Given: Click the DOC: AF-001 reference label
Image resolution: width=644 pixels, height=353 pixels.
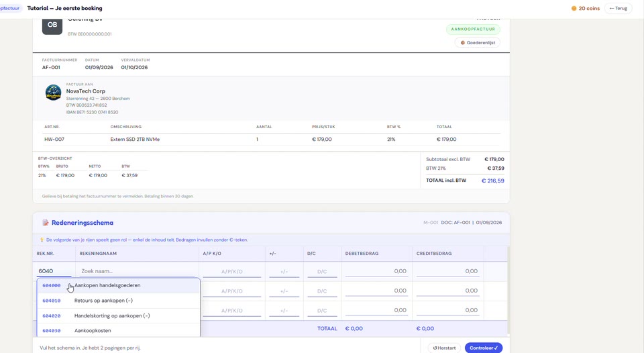Looking at the screenshot, I should pos(455,223).
